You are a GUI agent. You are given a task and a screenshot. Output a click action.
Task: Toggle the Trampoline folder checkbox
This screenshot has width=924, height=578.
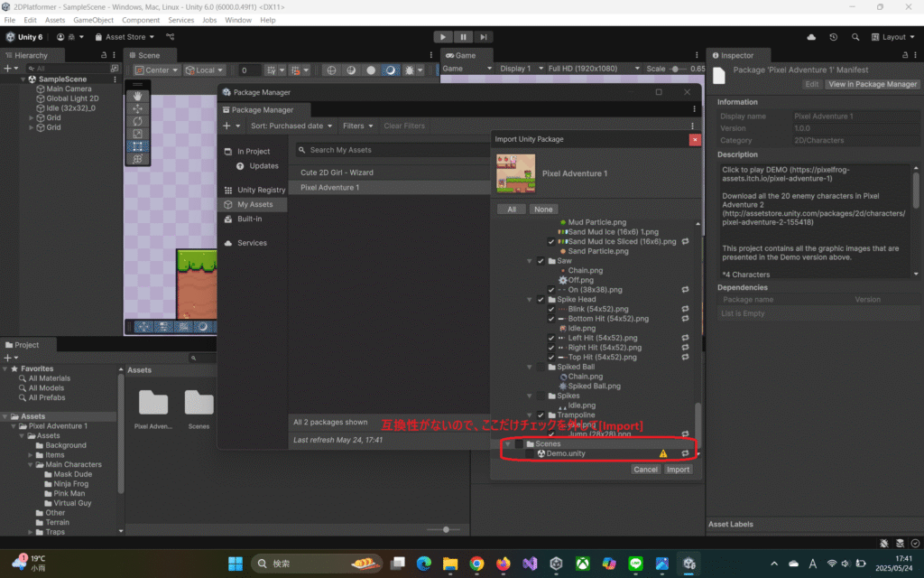tap(541, 415)
